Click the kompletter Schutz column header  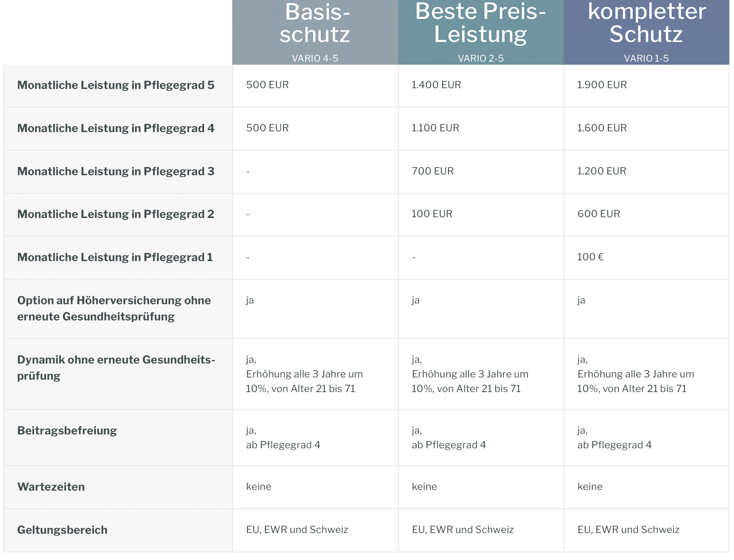tap(646, 22)
